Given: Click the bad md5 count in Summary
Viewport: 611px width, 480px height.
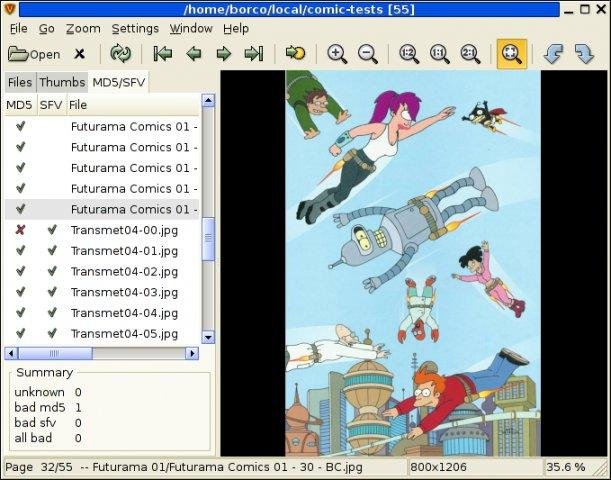Looking at the screenshot, I should [x=78, y=408].
